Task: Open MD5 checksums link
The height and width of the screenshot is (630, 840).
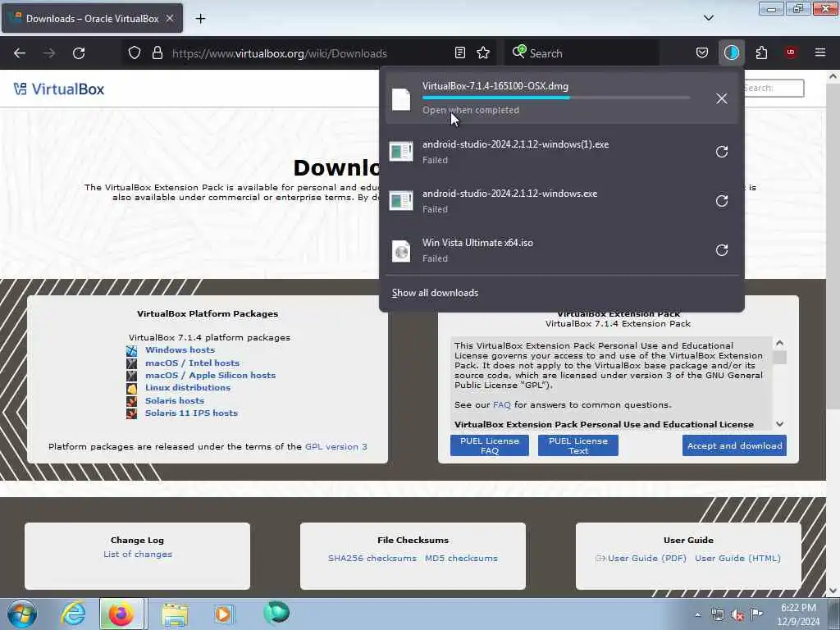Action: (461, 558)
